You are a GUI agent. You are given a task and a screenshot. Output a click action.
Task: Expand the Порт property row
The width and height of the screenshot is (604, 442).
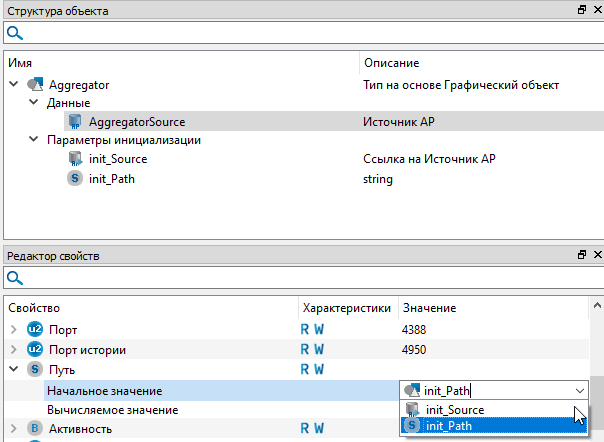(x=13, y=329)
